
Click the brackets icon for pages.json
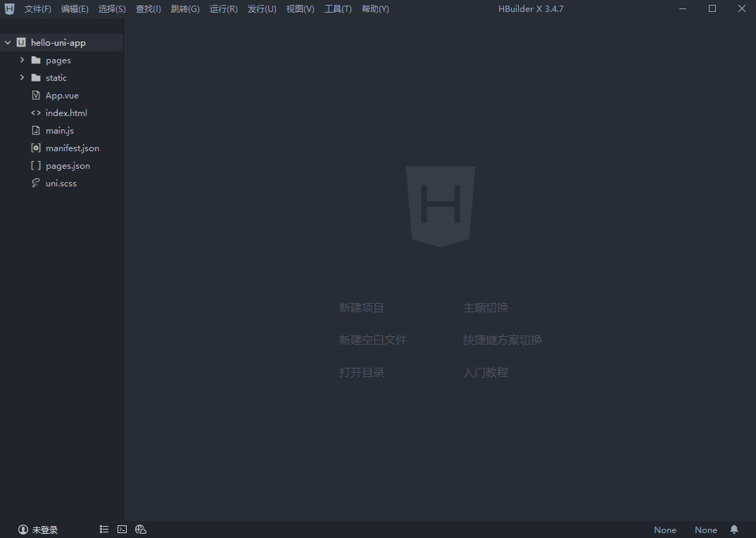(x=36, y=166)
